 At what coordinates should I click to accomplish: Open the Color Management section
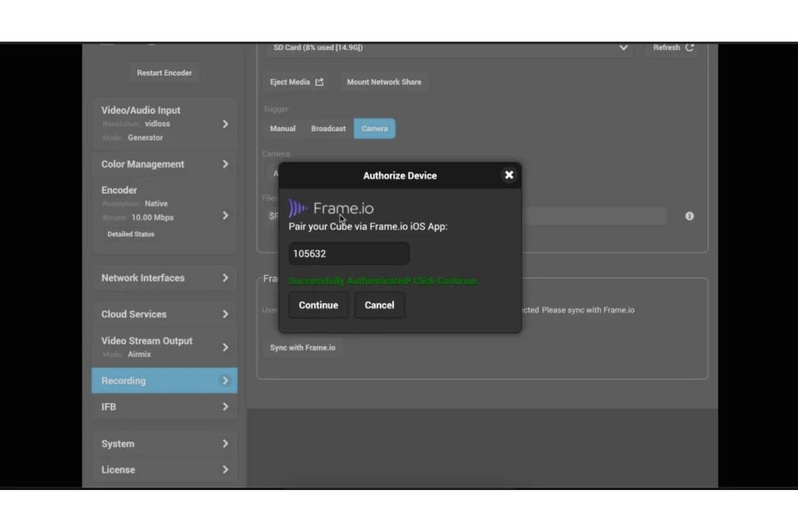point(164,164)
